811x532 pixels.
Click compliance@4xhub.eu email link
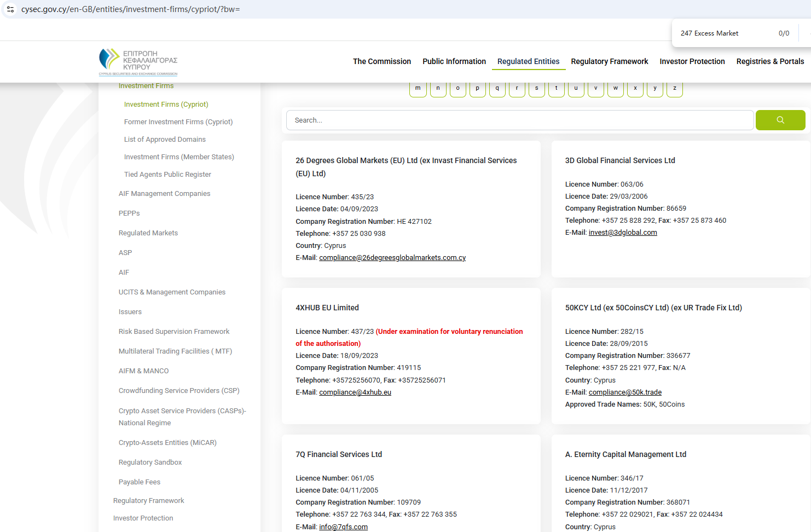355,392
